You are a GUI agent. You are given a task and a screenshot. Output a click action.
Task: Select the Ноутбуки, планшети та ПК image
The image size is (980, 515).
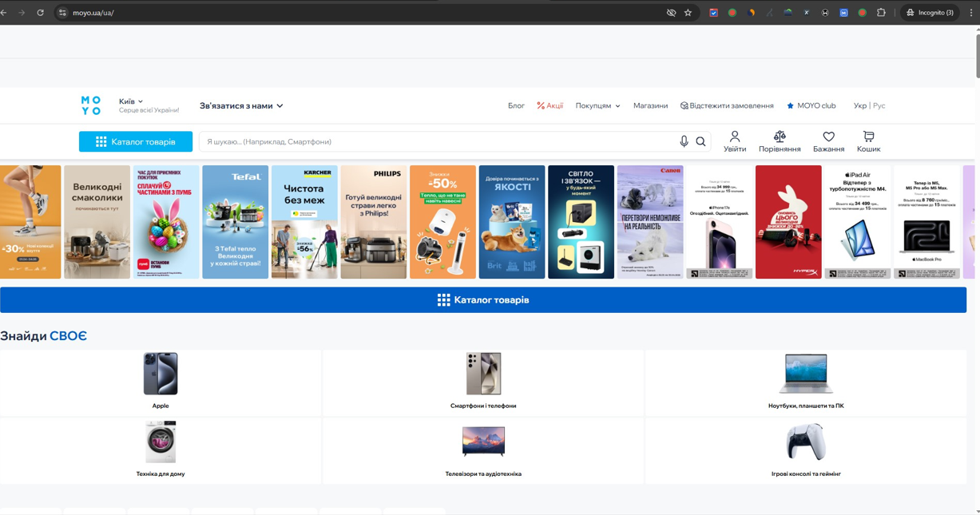point(806,374)
